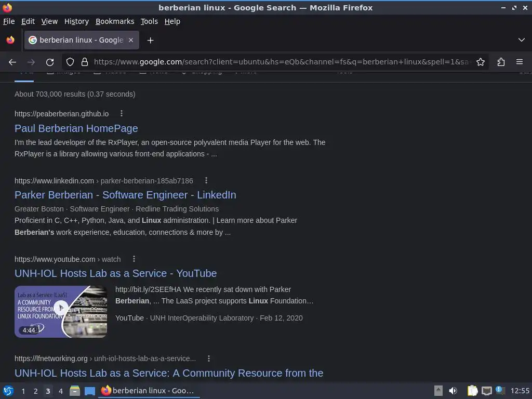Bookmark this page with the star

pos(481,62)
